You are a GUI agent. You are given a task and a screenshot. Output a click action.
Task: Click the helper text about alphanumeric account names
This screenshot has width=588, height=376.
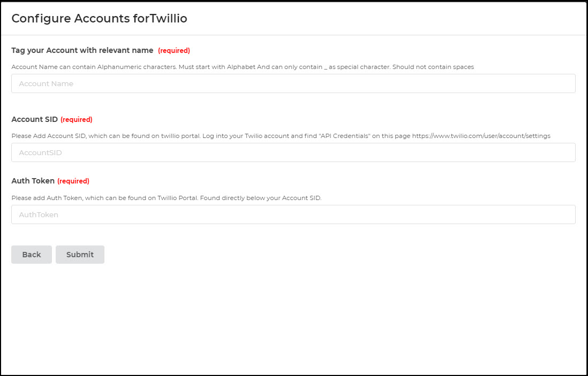coord(242,67)
